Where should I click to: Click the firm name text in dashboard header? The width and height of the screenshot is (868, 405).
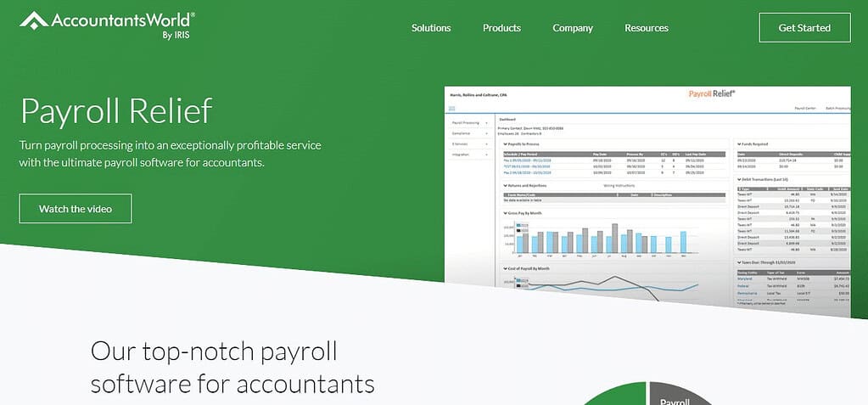click(479, 95)
